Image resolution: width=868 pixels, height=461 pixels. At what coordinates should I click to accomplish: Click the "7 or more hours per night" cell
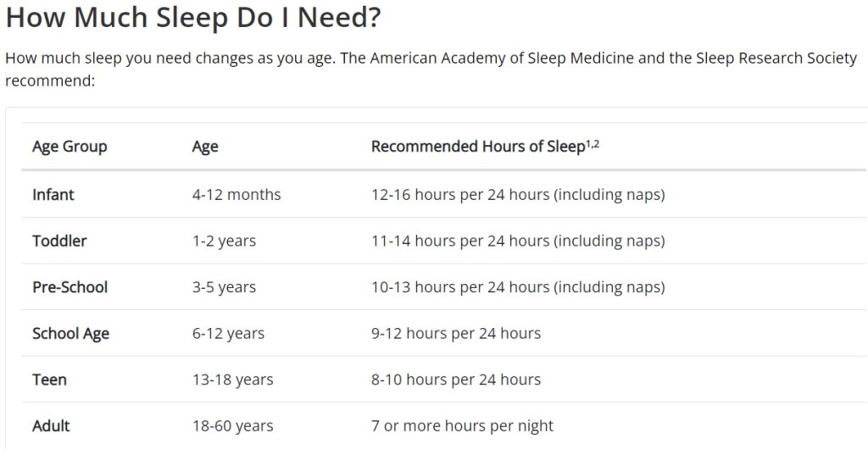click(x=462, y=425)
